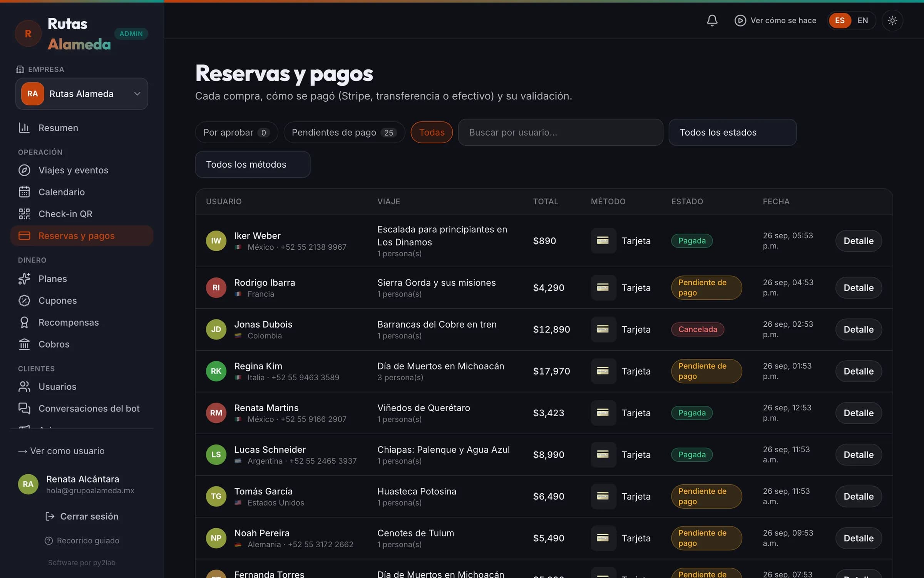Click the Recompensas award icon

tap(24, 323)
